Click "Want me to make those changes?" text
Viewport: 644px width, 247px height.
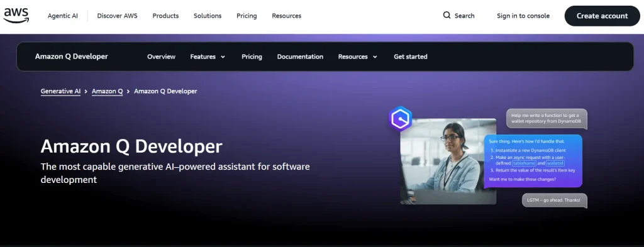(x=523, y=179)
